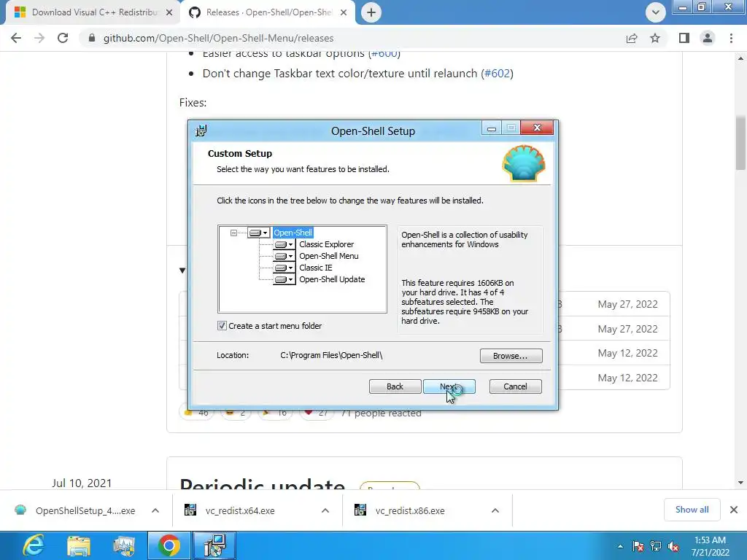Switch to Releases Open-Shell GitHub tab

click(268, 12)
